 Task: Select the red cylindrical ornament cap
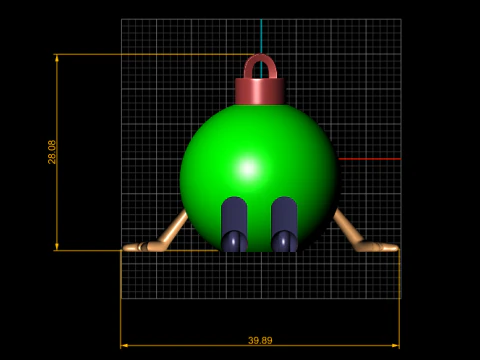(260, 91)
